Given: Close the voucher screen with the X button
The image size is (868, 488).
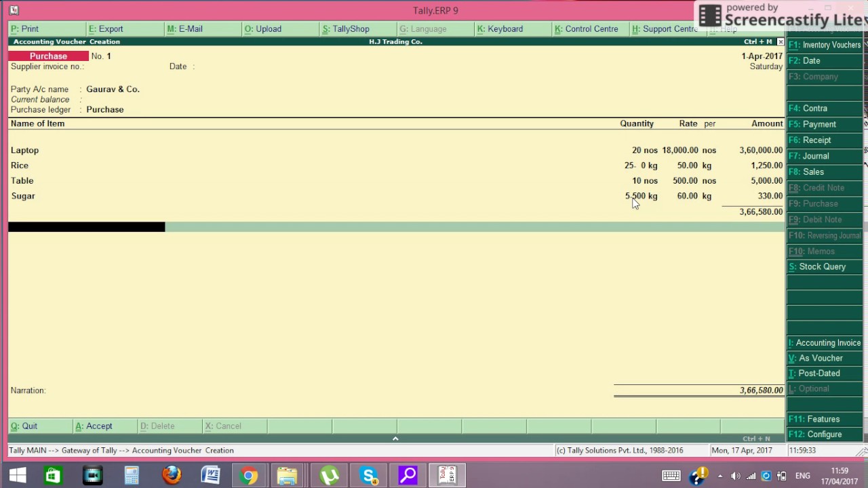Looking at the screenshot, I should (781, 42).
